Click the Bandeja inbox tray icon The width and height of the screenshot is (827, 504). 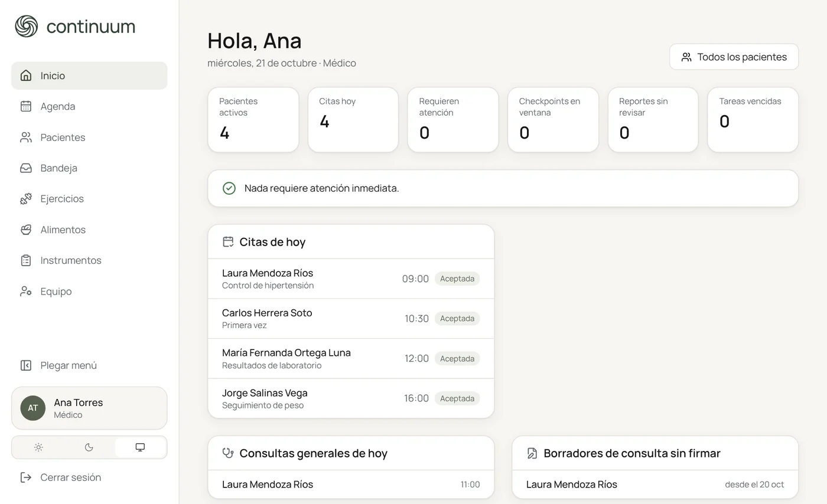pyautogui.click(x=26, y=168)
